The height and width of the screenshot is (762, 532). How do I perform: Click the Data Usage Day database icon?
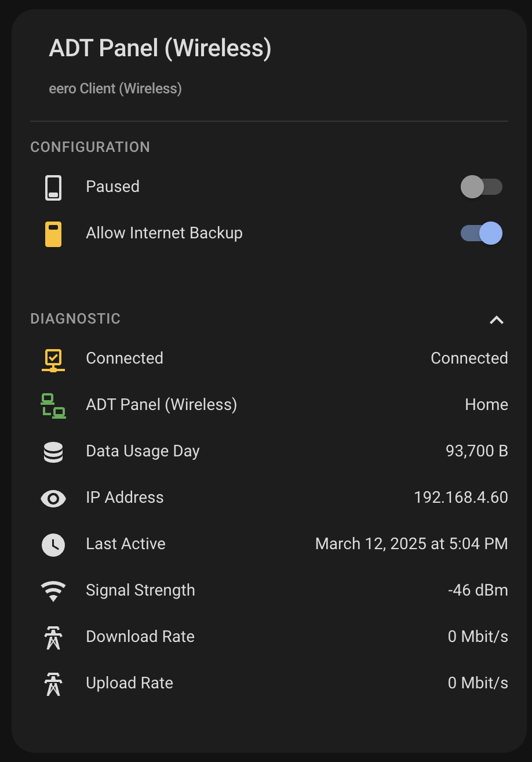53,452
